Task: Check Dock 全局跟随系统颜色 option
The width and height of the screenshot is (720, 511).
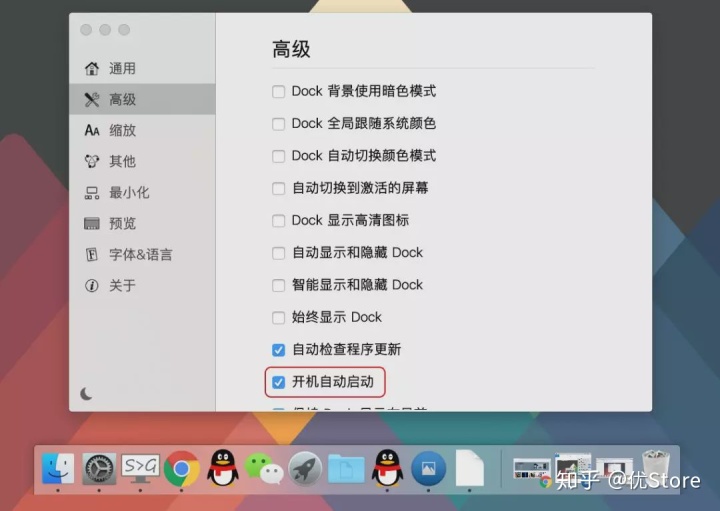Action: [278, 124]
